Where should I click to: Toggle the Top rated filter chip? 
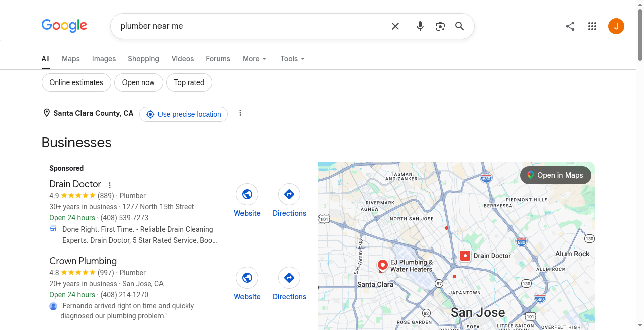[x=189, y=82]
